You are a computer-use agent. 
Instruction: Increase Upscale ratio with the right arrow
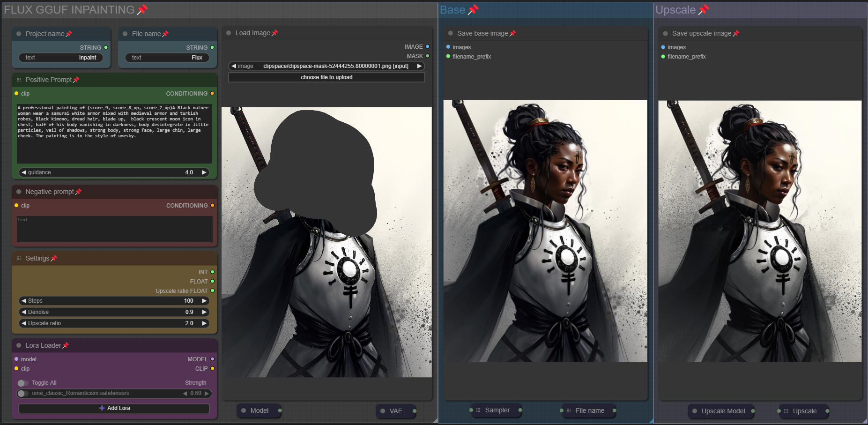(x=204, y=323)
